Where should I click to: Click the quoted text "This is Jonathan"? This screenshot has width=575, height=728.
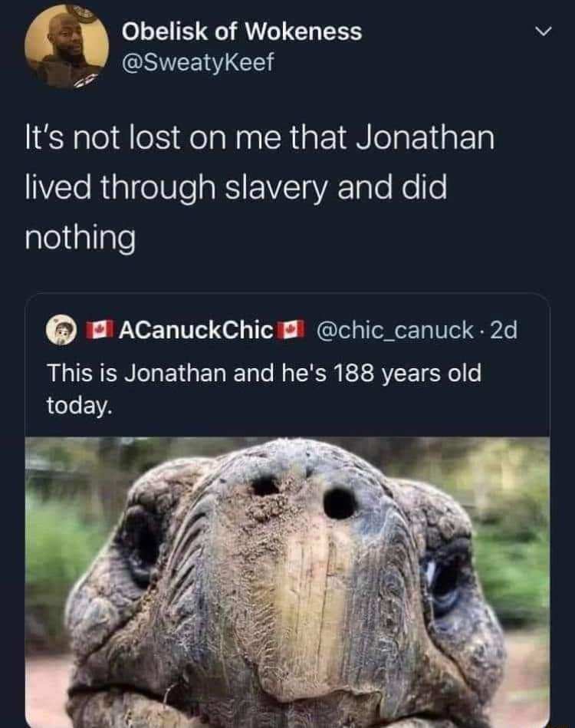[x=136, y=374]
